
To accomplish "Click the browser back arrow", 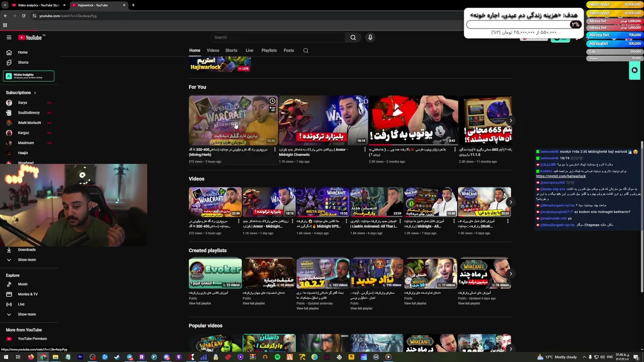I will [x=5, y=16].
